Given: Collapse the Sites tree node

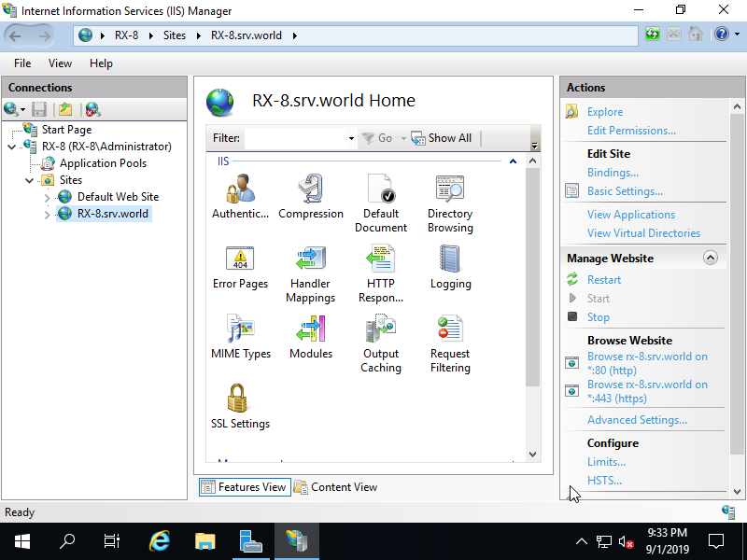Looking at the screenshot, I should [28, 180].
